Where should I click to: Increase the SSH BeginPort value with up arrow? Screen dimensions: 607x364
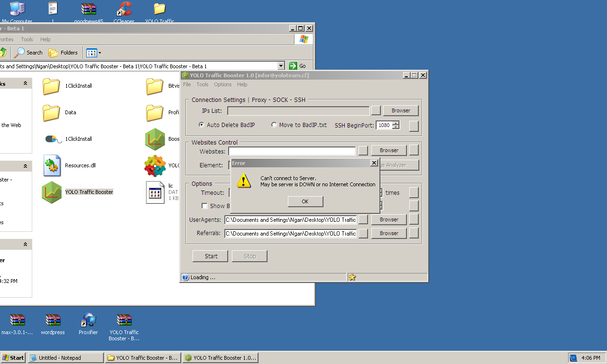coord(395,123)
